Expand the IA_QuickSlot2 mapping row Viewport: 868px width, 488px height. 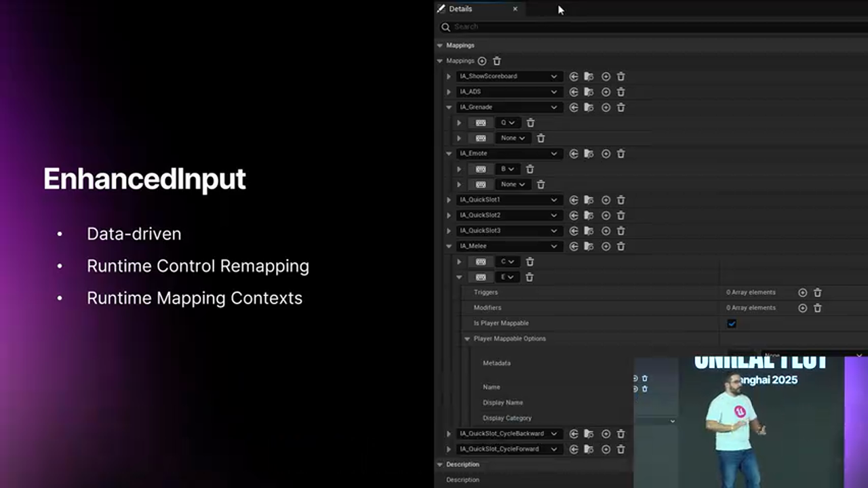448,216
